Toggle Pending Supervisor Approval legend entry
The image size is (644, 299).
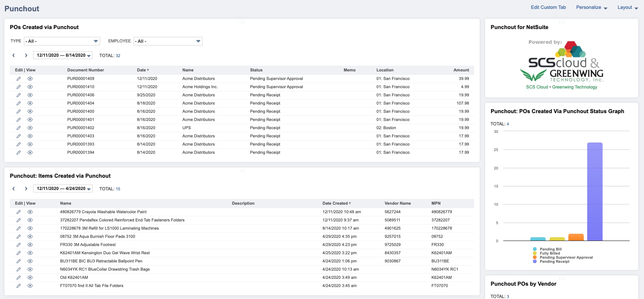point(566,257)
